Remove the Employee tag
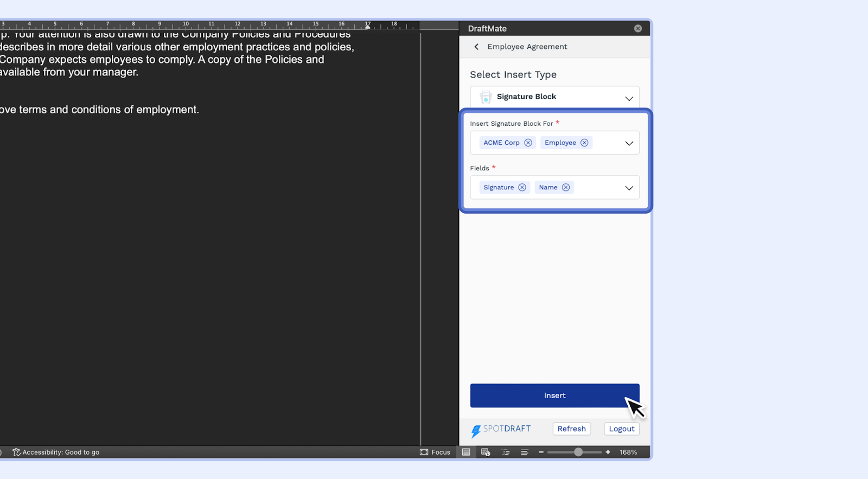The height and width of the screenshot is (479, 868). [x=584, y=143]
